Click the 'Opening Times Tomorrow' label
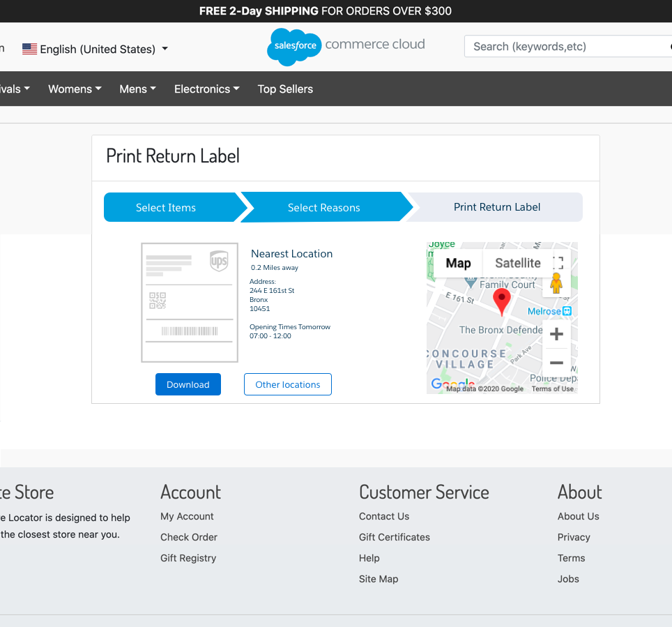This screenshot has width=672, height=627. (x=290, y=327)
